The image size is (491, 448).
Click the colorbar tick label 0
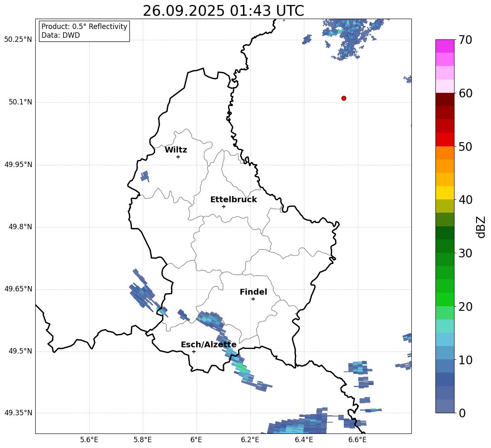pos(462,413)
